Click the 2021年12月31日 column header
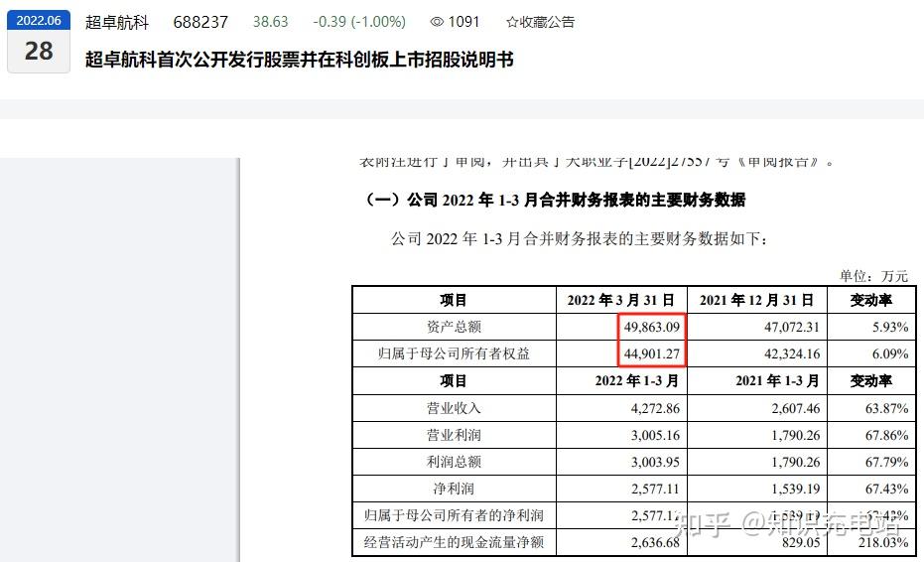Viewport: 924px width, 562px height. 756,300
